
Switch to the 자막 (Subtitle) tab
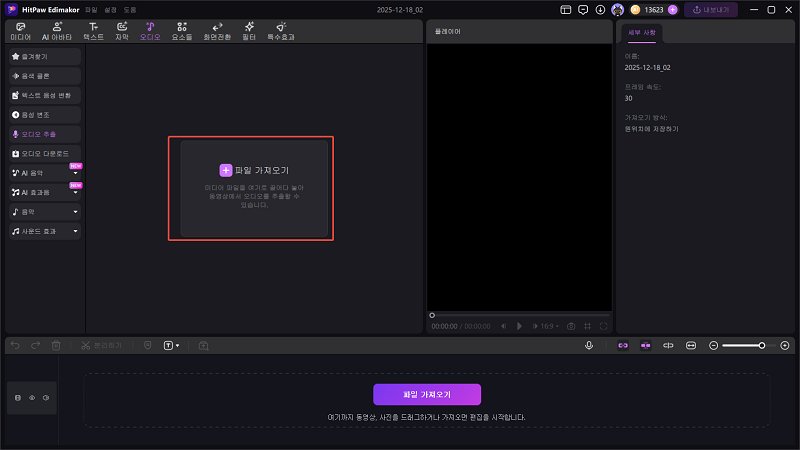[x=121, y=31]
